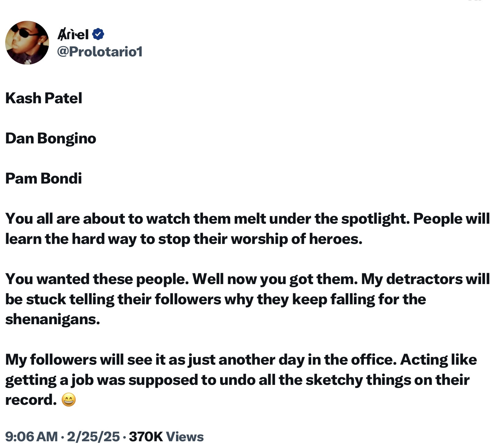Click the word "heroes" in the tweet
The image size is (504, 448).
pos(334,239)
